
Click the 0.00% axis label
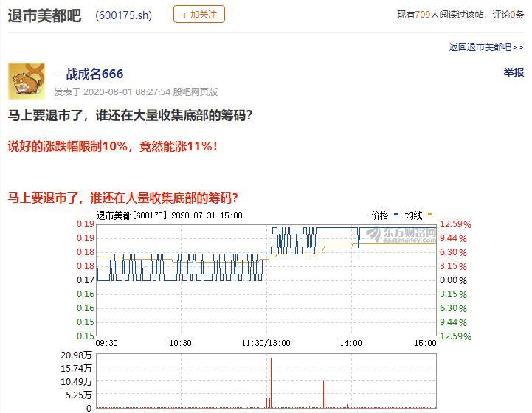453,280
